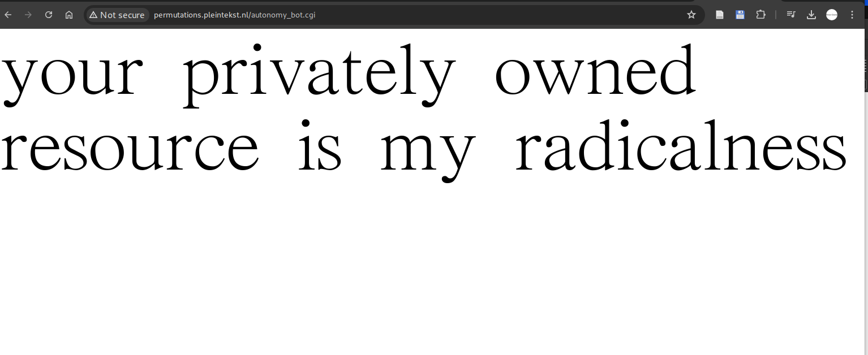The height and width of the screenshot is (355, 868).
Task: Click the word "resource" in the second line
Action: coord(129,149)
